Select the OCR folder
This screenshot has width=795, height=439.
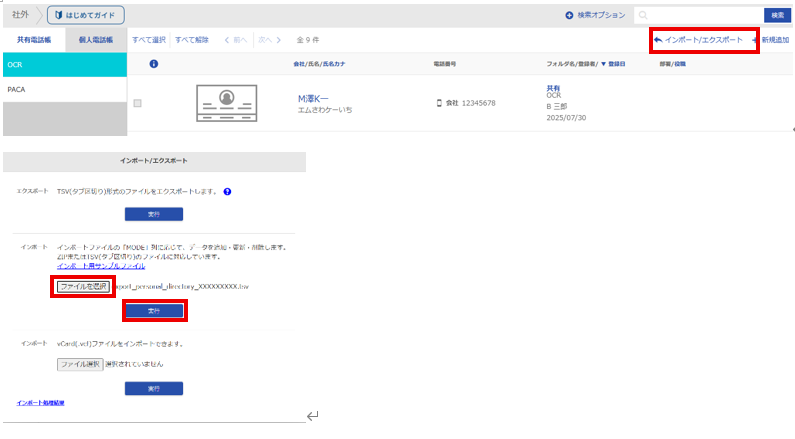[65, 65]
